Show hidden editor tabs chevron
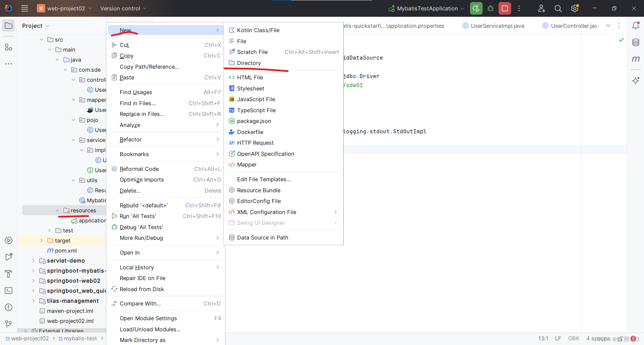The image size is (644, 345). tap(608, 26)
